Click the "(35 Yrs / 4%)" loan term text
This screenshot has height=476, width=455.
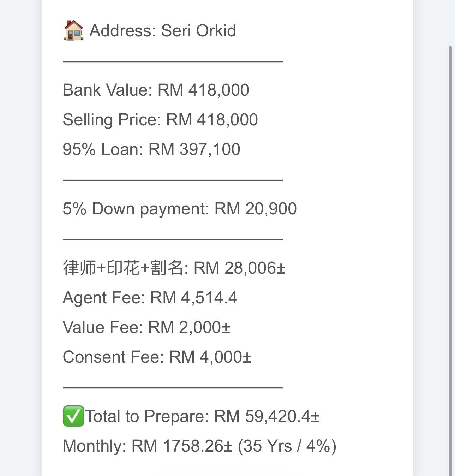[287, 446]
